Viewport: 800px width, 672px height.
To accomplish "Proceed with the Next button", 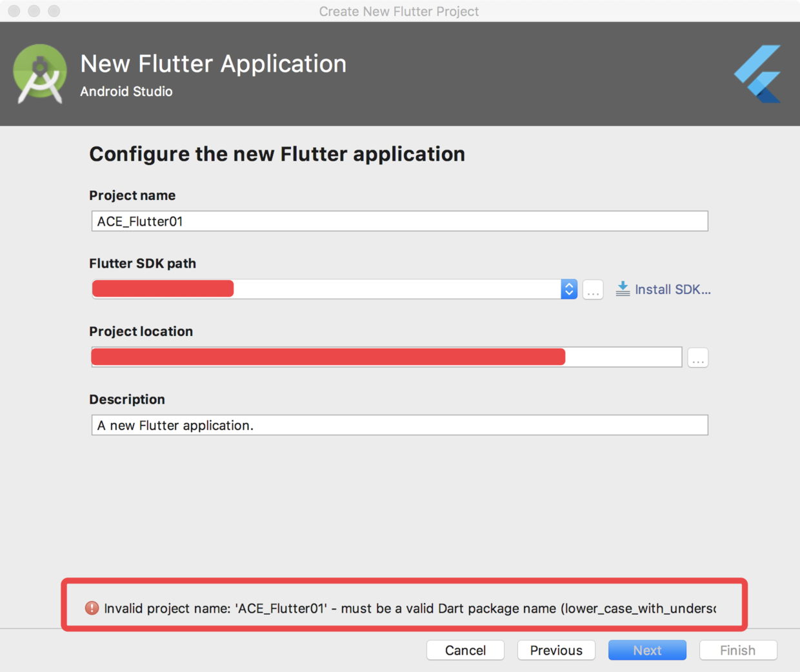I will [x=647, y=650].
